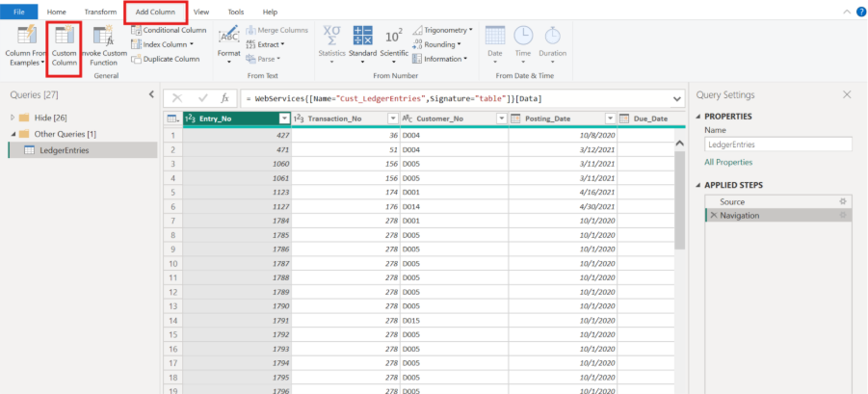Open Statistics number functions
Screen dimensions: 868x394
click(x=331, y=42)
